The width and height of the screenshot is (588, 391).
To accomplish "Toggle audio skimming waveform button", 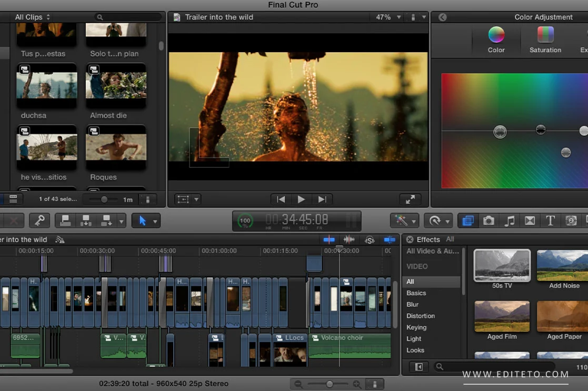I will [x=349, y=239].
